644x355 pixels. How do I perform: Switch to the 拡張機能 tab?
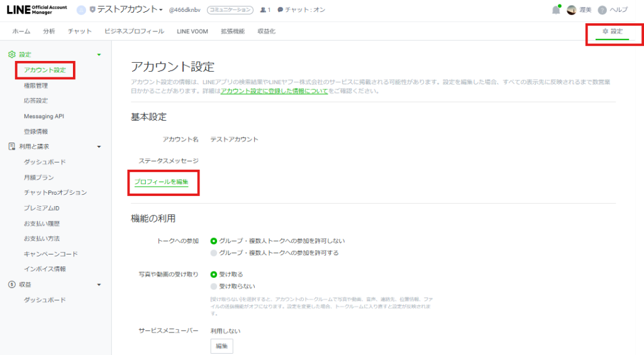click(233, 31)
